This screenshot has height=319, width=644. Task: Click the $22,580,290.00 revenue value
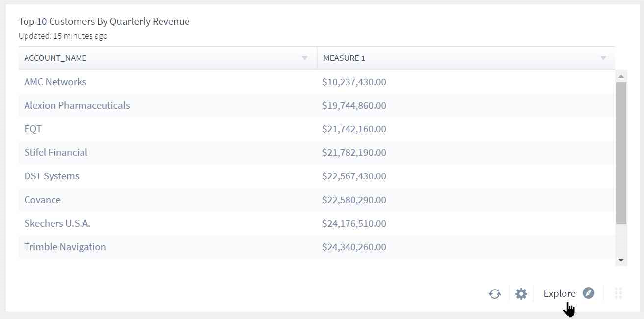coord(354,200)
